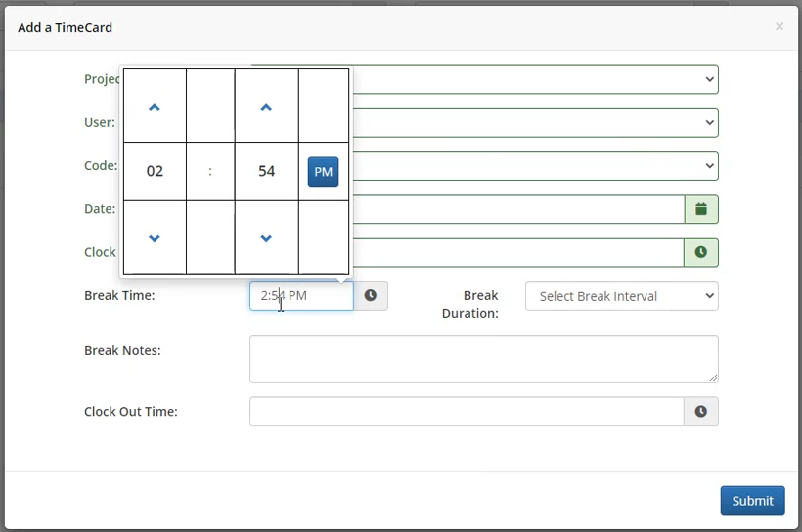Select the minute value 54 in picker
The height and width of the screenshot is (532, 802).
pyautogui.click(x=266, y=171)
